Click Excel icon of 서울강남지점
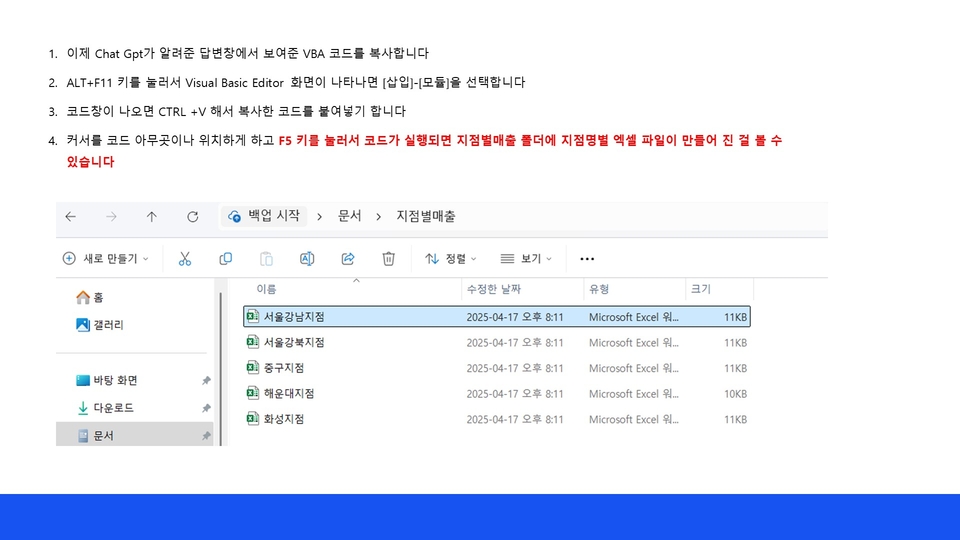 point(252,316)
